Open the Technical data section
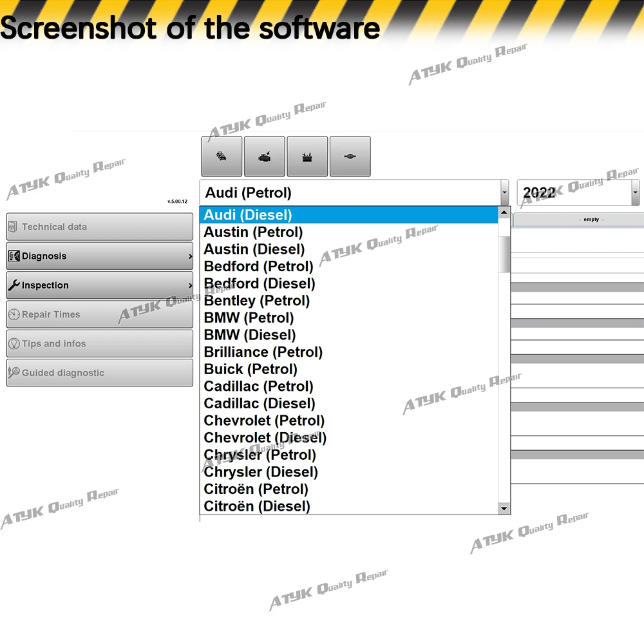The width and height of the screenshot is (644, 644). coord(99,227)
